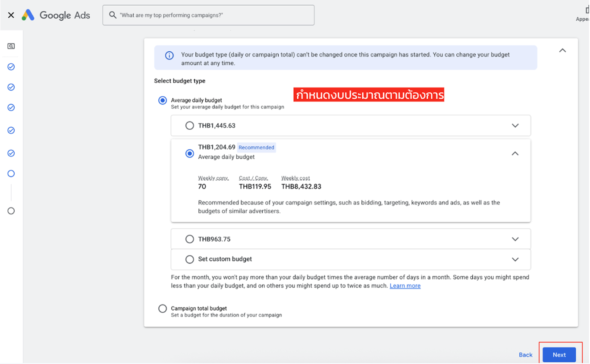Viewport: 590px width, 364px height.
Task: Go to third completed step checkmark in stepper
Action: pos(11,107)
